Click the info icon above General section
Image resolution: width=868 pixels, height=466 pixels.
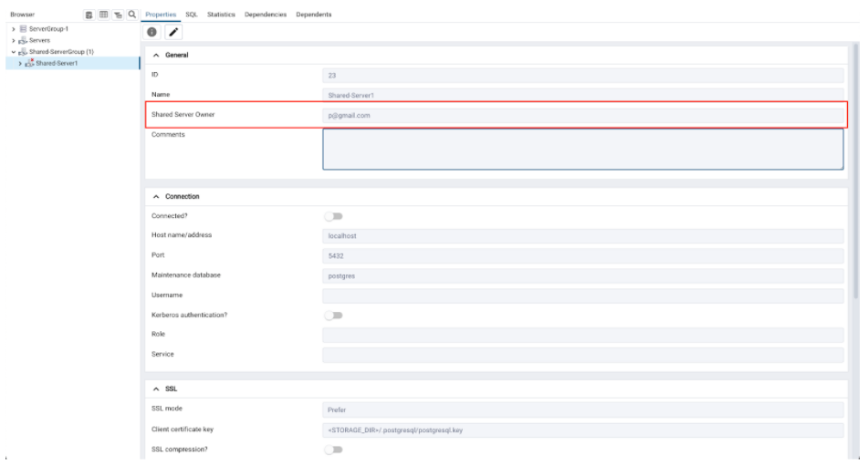[154, 33]
